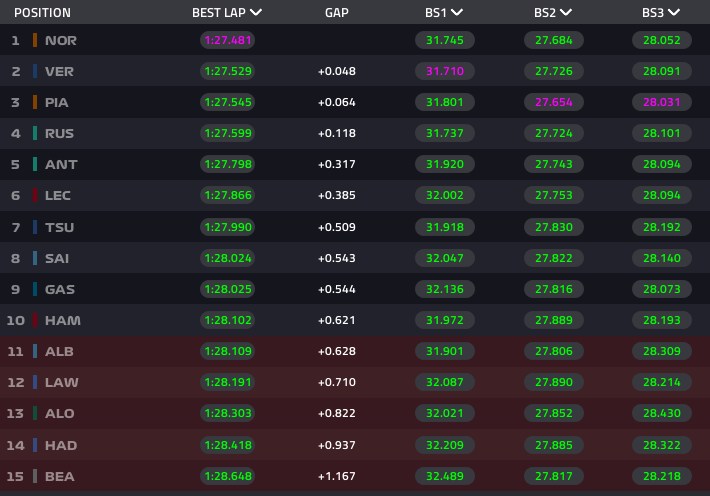This screenshot has width=710, height=496.
Task: Select VER's blue team color marker
Action: 35,71
